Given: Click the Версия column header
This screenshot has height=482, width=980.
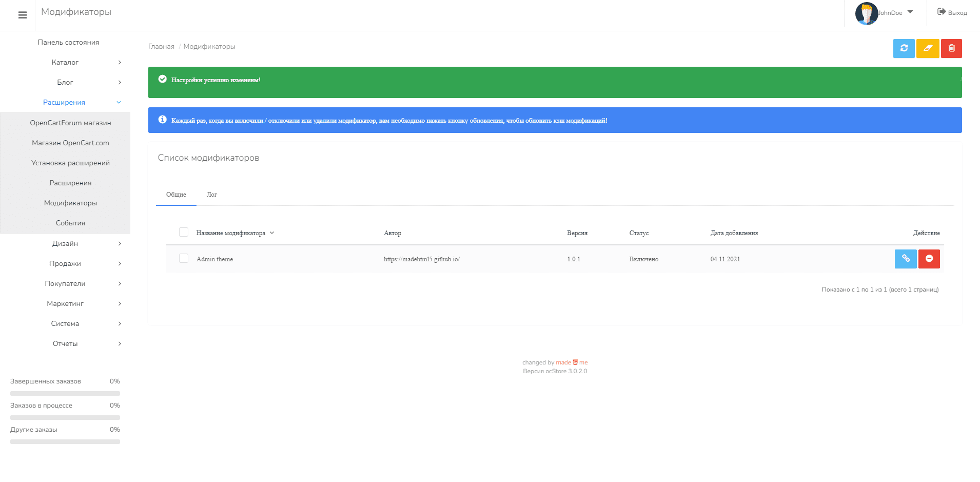Looking at the screenshot, I should point(577,233).
